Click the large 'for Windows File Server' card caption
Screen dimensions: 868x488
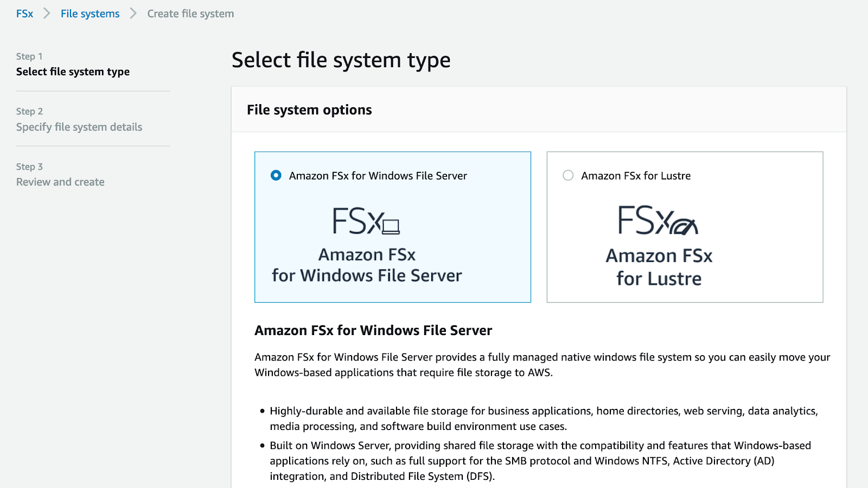(367, 275)
